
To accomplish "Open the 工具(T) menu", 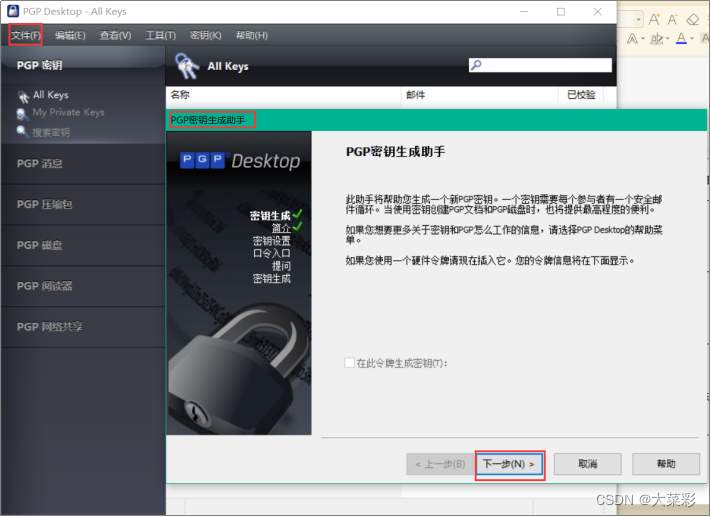I will (161, 35).
